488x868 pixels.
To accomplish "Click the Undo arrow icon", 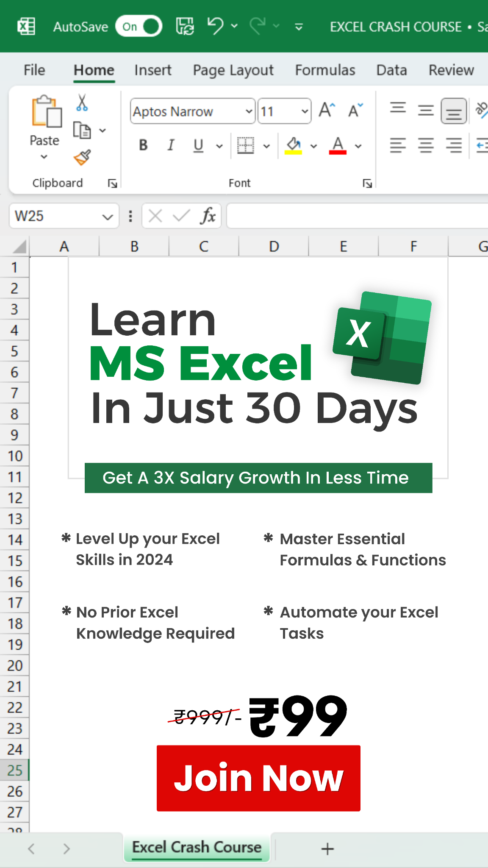I will tap(215, 26).
